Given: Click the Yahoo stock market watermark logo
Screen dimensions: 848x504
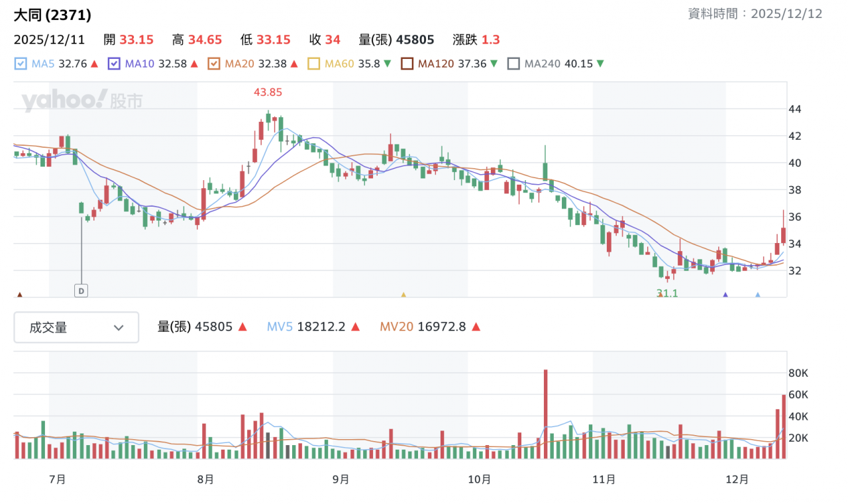Looking at the screenshot, I should click(x=82, y=101).
